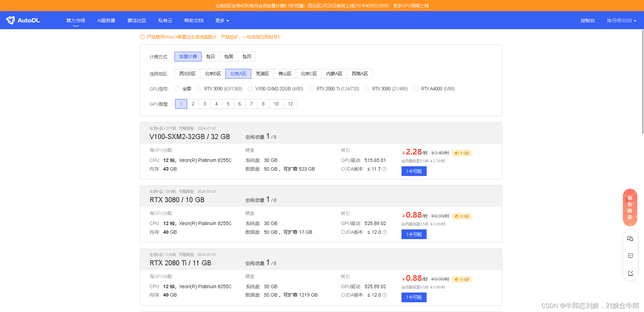This screenshot has width=644, height=312.
Task: Select 包周 billing mode
Action: point(228,56)
